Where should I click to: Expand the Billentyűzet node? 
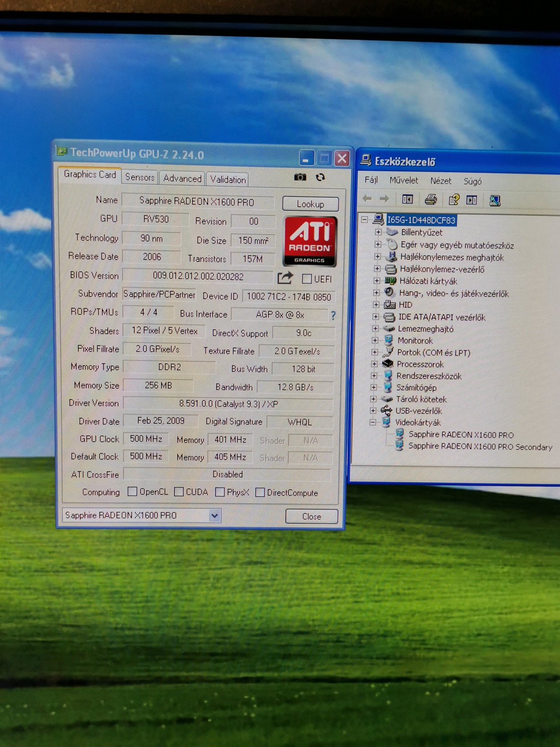378,232
